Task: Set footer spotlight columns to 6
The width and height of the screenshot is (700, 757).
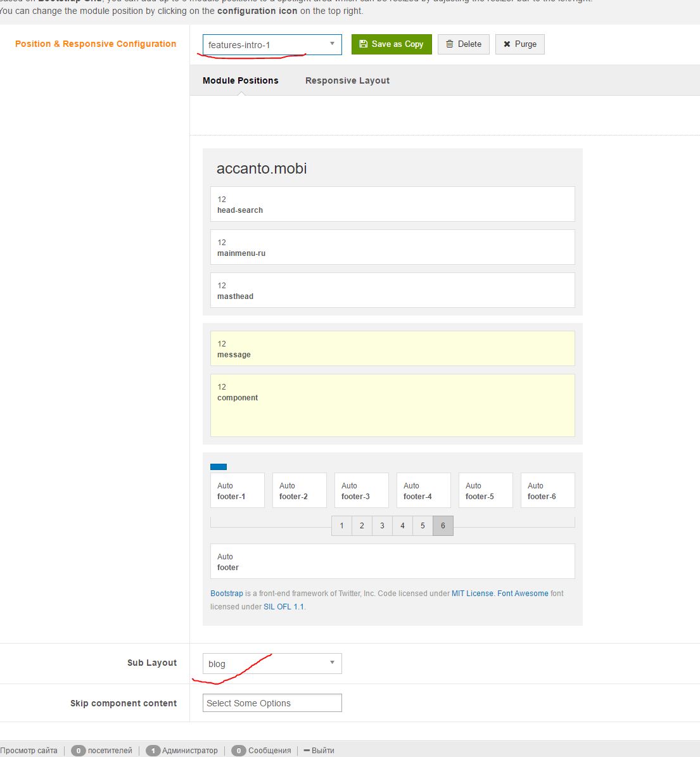Action: pyautogui.click(x=443, y=526)
